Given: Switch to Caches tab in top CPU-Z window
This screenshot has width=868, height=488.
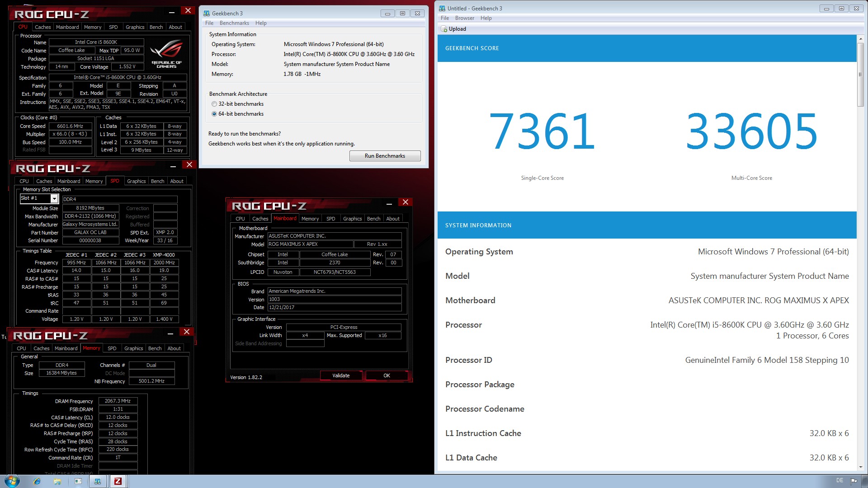Looking at the screenshot, I should (x=43, y=27).
